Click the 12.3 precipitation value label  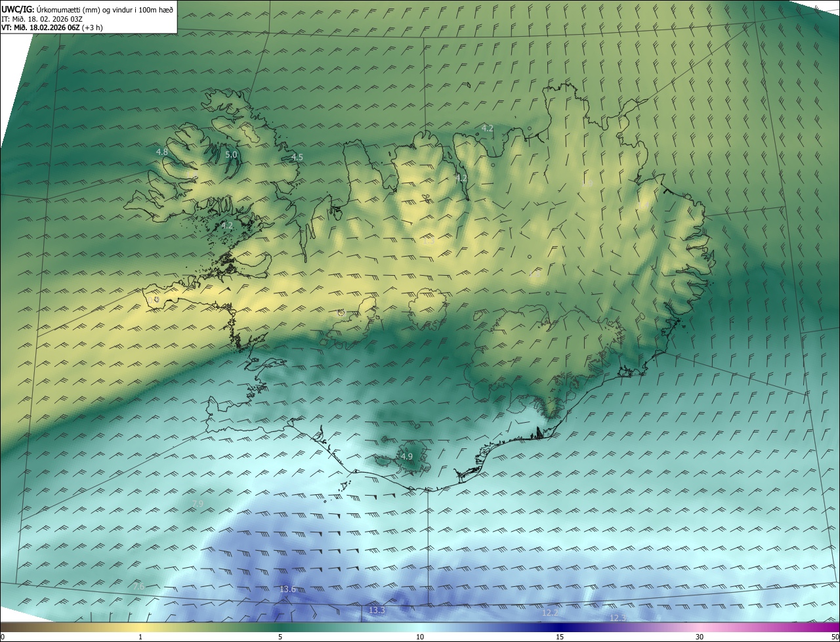coord(618,618)
